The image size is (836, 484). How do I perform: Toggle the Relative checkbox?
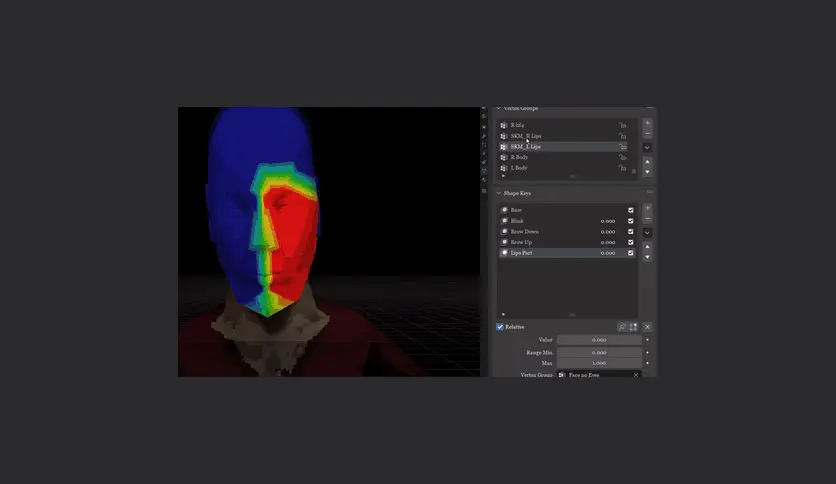[500, 327]
